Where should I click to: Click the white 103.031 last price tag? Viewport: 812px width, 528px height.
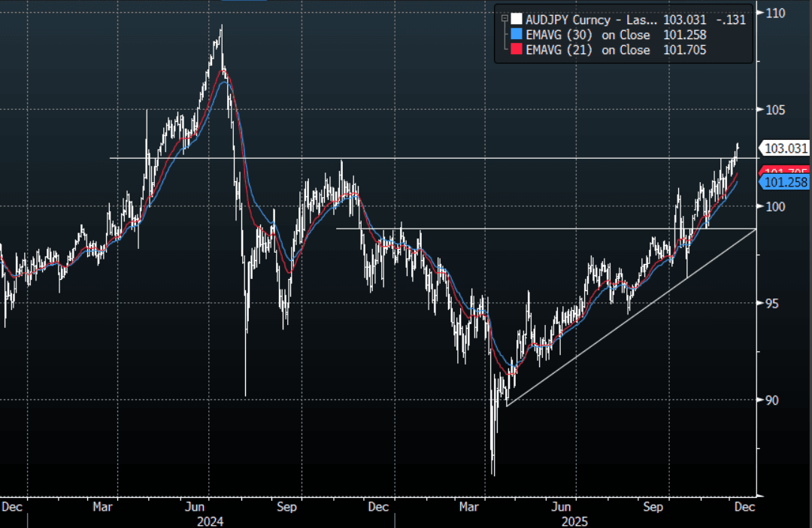pos(786,148)
